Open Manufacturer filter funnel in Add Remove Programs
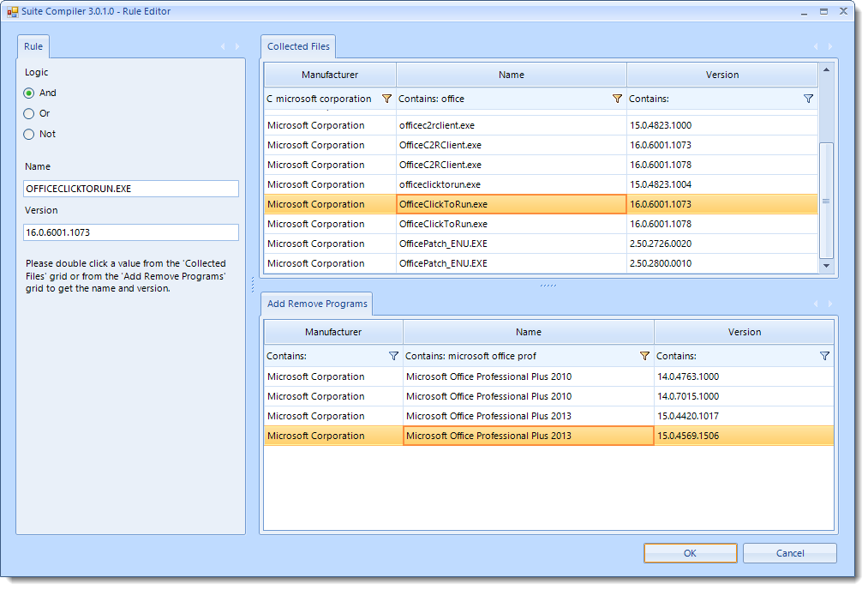This screenshot has height=590, width=868. pyautogui.click(x=393, y=356)
